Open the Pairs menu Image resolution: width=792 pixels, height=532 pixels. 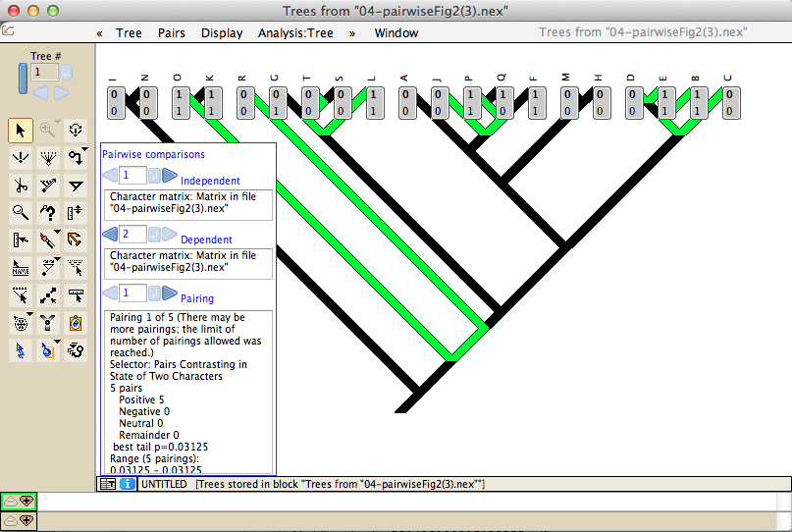coord(172,32)
